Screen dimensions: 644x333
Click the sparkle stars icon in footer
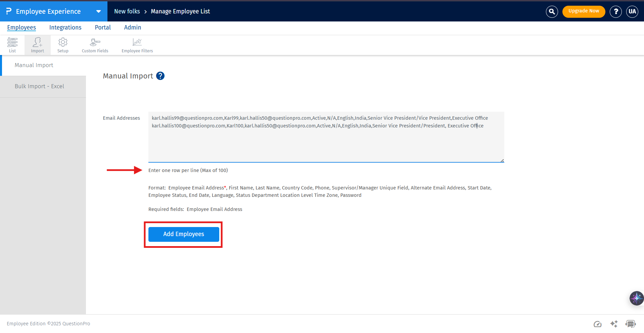point(614,324)
